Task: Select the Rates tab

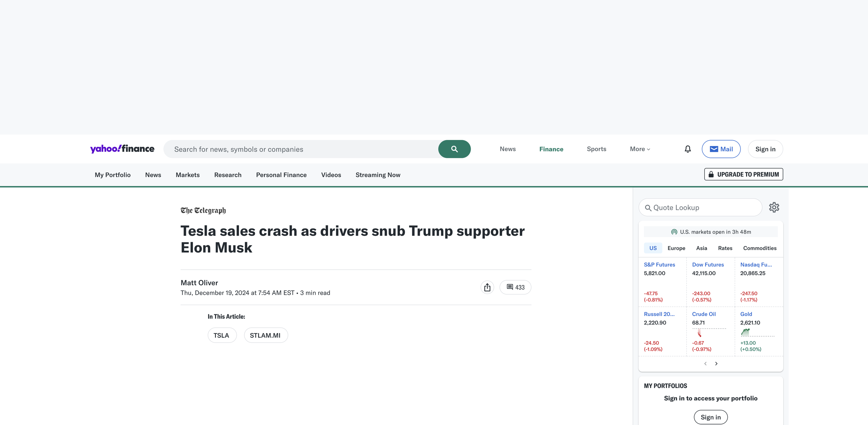Action: (725, 248)
